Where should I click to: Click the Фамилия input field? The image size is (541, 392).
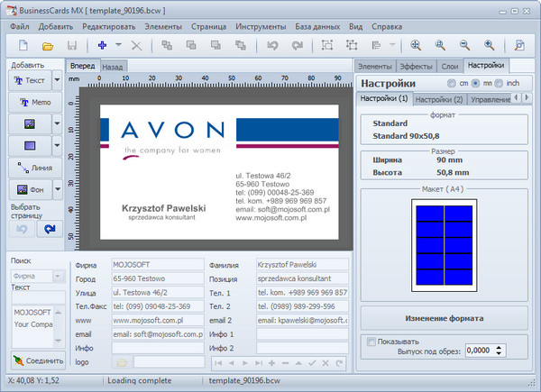coord(302,266)
